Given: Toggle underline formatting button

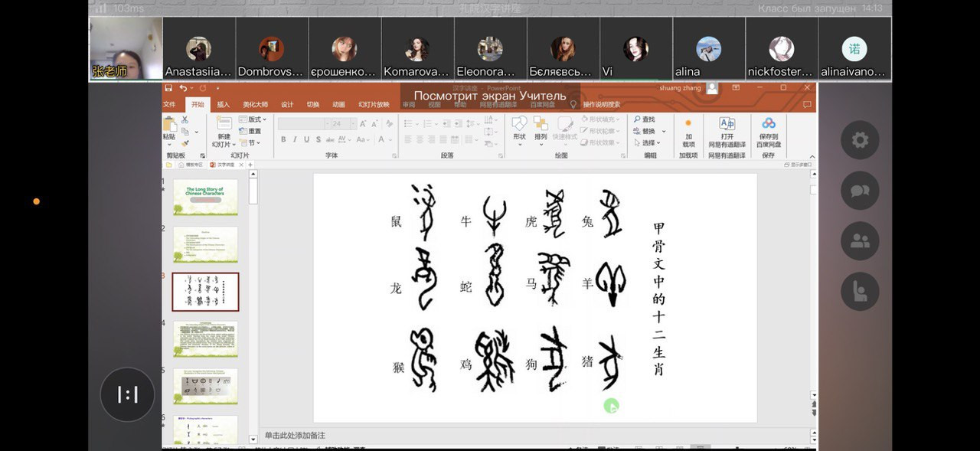Looking at the screenshot, I should (306, 139).
